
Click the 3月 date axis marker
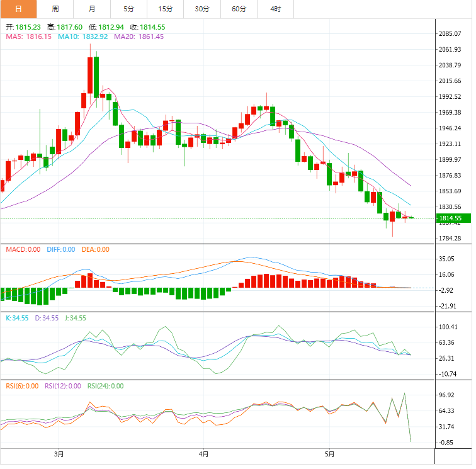click(59, 455)
